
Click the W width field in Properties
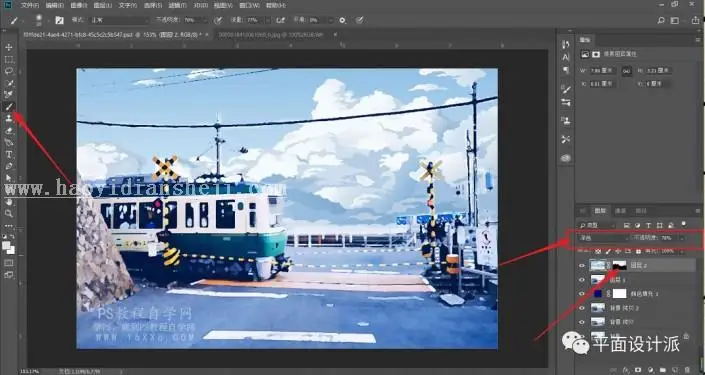602,71
